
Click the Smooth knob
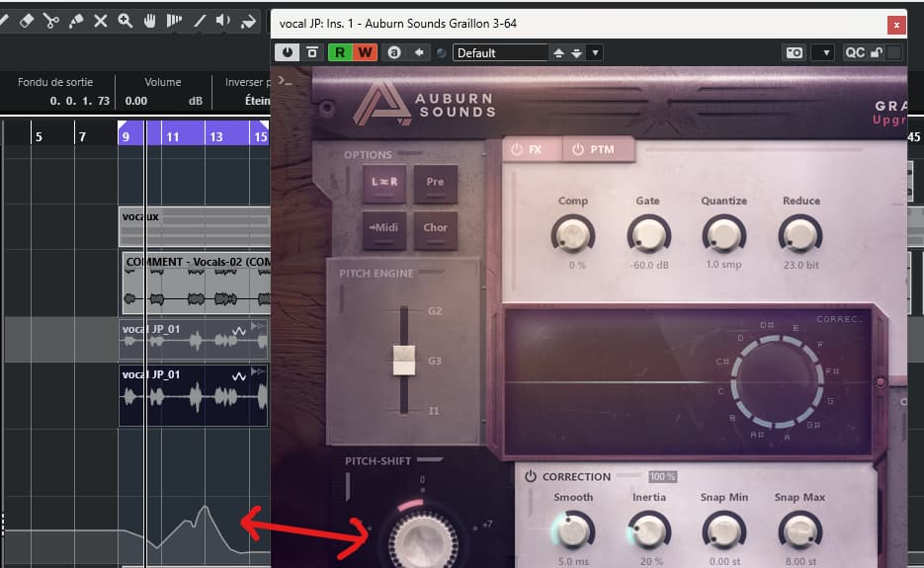click(x=572, y=531)
